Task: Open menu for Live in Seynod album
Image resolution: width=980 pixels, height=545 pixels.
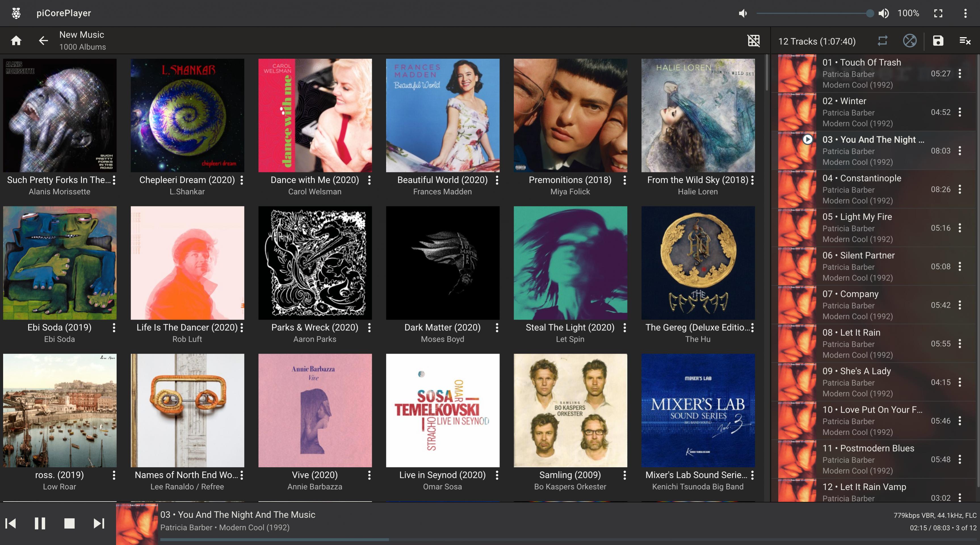Action: pyautogui.click(x=497, y=475)
